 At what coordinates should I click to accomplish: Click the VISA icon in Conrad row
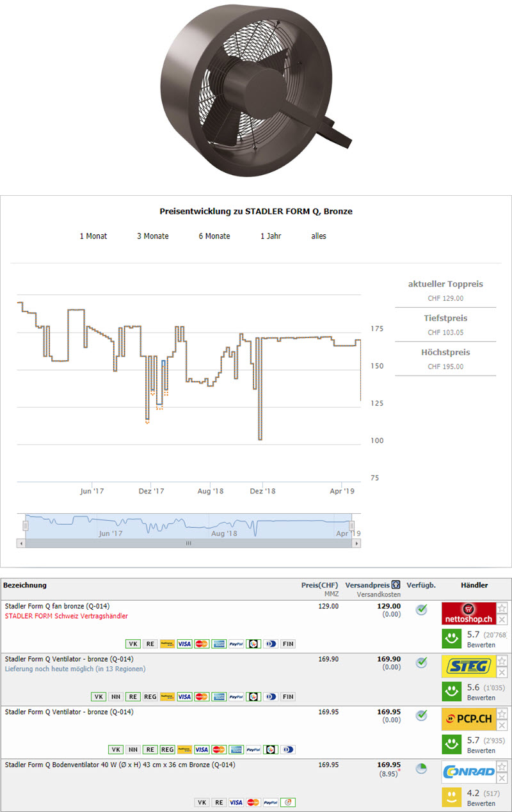[x=236, y=802]
